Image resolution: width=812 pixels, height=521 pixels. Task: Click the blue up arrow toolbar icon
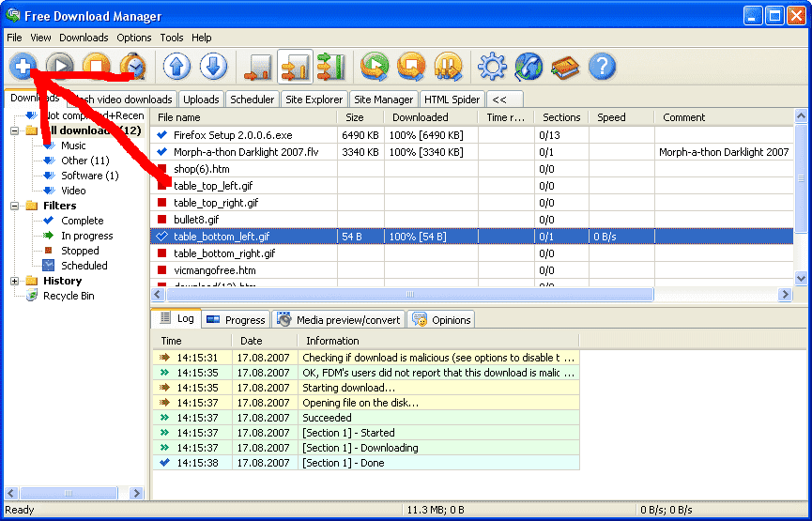click(176, 67)
